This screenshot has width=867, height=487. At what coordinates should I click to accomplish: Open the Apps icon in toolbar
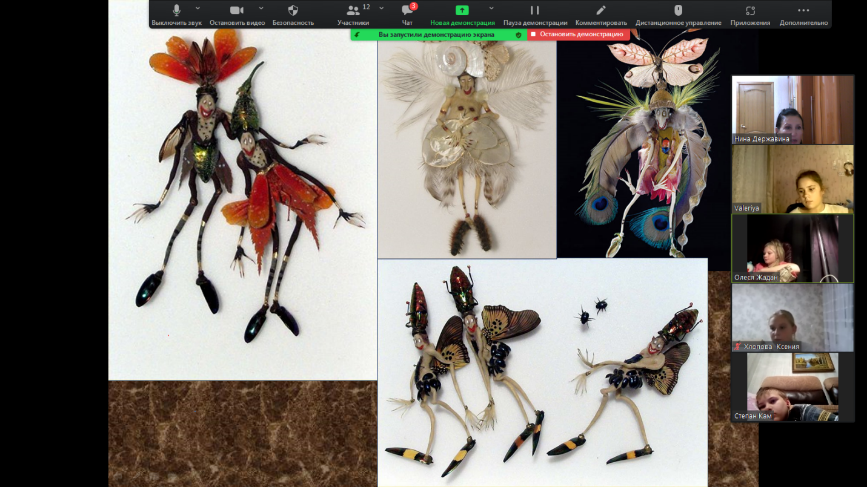coord(750,13)
